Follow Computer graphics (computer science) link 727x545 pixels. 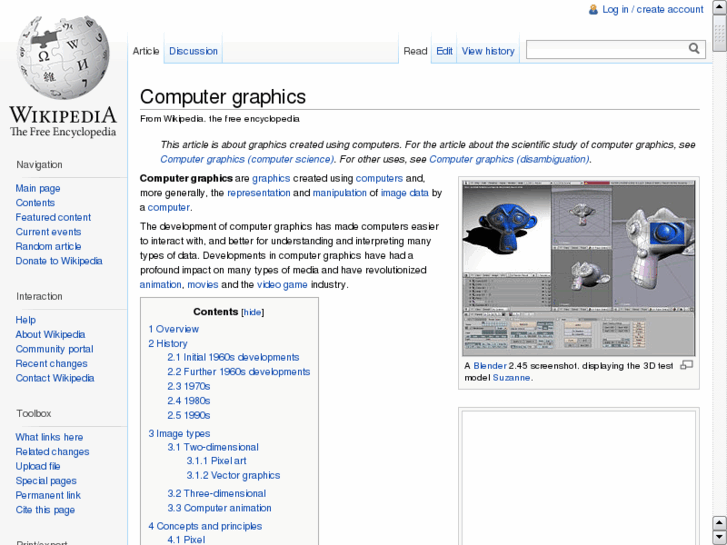tap(247, 159)
